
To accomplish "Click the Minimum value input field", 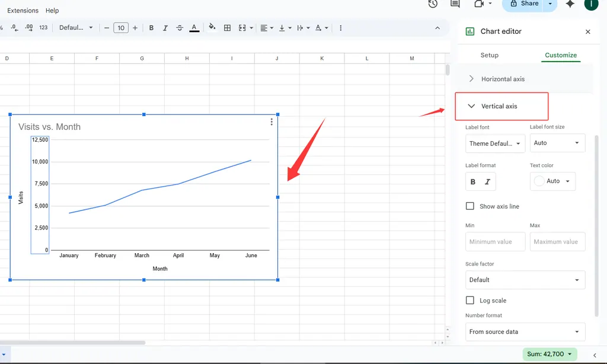I will click(496, 242).
